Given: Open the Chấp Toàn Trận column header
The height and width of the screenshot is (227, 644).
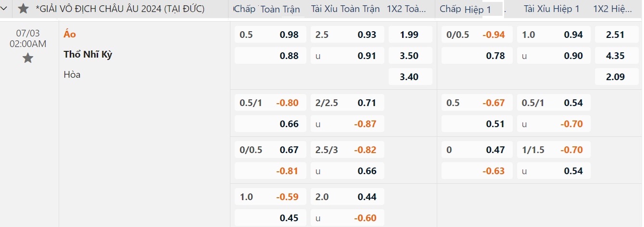Looking at the screenshot, I should (266, 9).
